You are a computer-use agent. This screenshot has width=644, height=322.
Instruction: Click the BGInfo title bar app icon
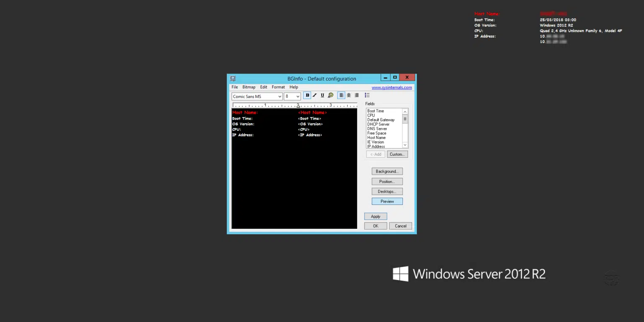233,79
